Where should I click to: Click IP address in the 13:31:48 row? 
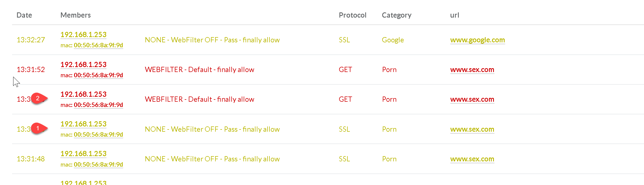[x=83, y=154]
